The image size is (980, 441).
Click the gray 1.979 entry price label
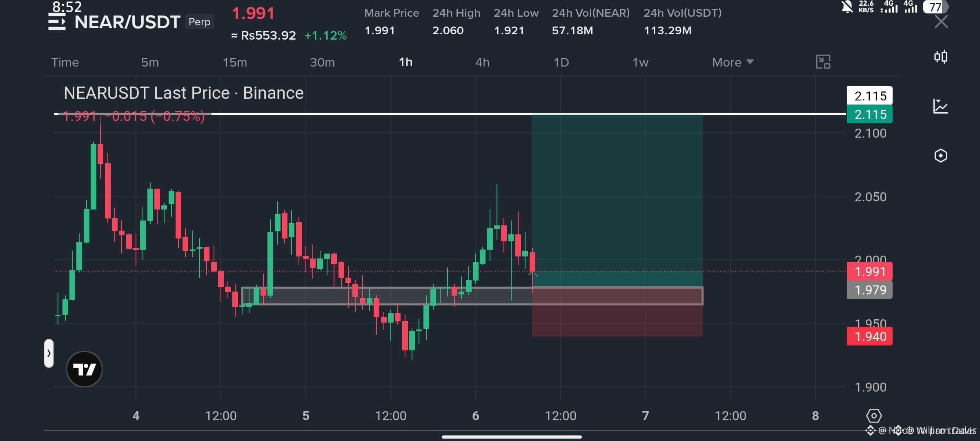click(x=870, y=290)
